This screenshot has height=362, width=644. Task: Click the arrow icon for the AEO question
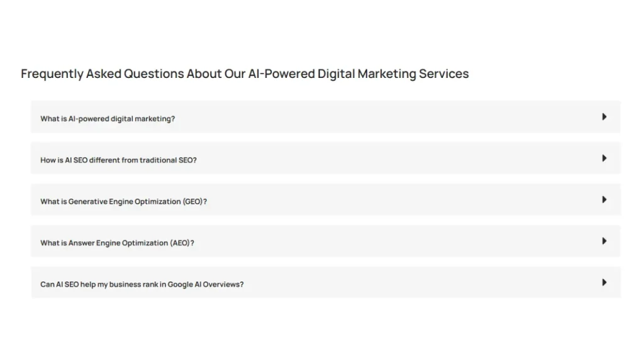[604, 241]
